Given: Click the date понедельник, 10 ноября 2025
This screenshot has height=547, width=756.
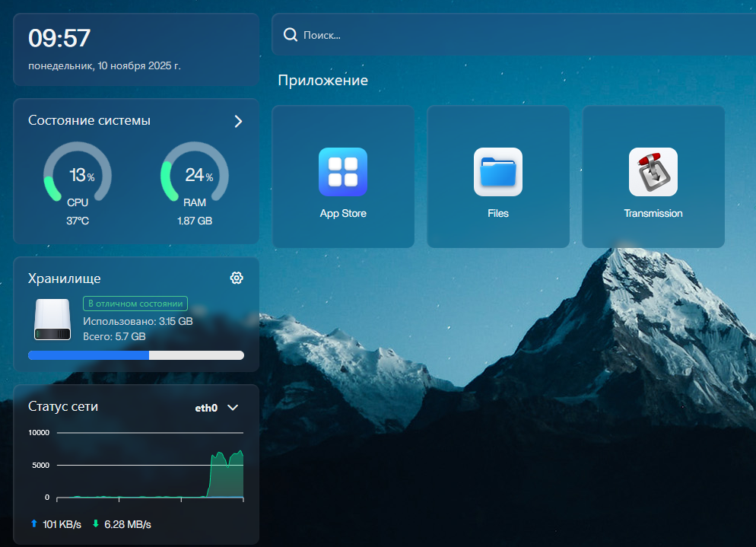Looking at the screenshot, I should coord(105,65).
